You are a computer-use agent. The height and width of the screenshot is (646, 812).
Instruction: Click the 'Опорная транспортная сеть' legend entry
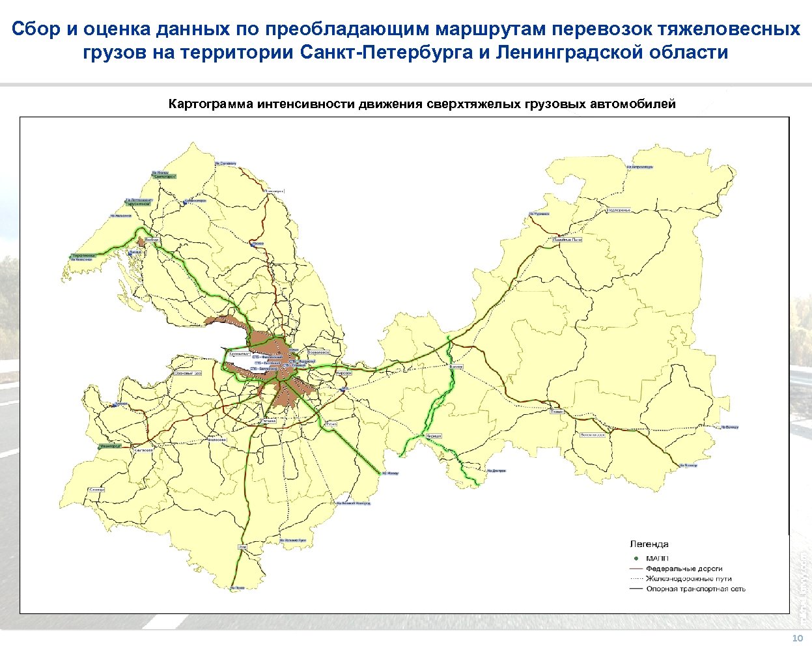[696, 589]
